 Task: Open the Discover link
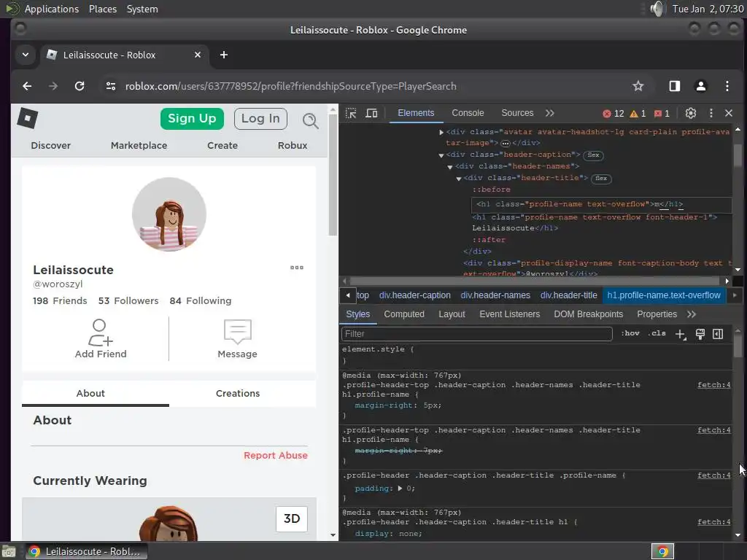pyautogui.click(x=50, y=146)
